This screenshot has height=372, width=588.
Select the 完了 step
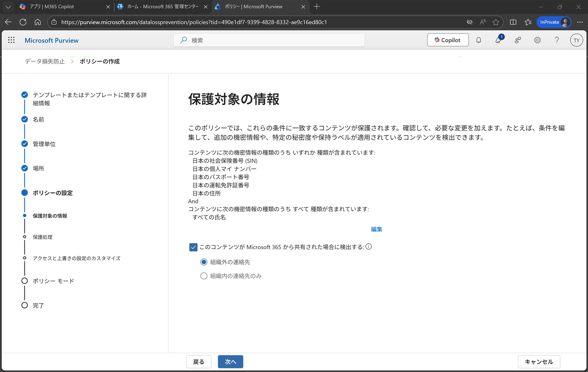coord(38,305)
